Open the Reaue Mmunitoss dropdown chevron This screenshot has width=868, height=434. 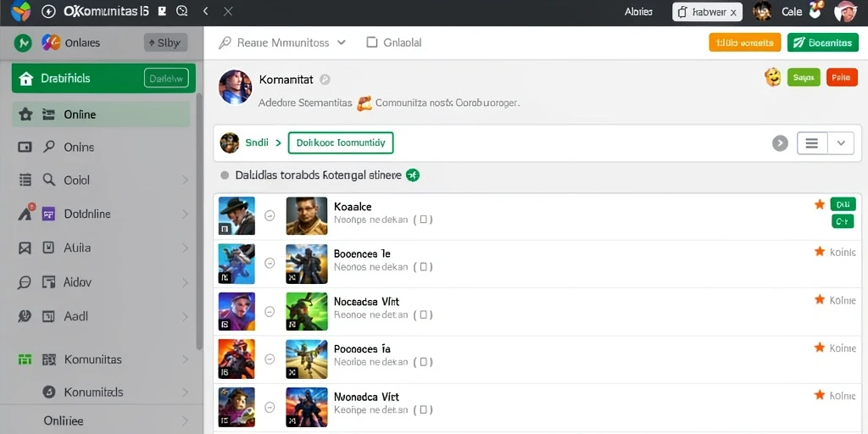[x=341, y=42]
